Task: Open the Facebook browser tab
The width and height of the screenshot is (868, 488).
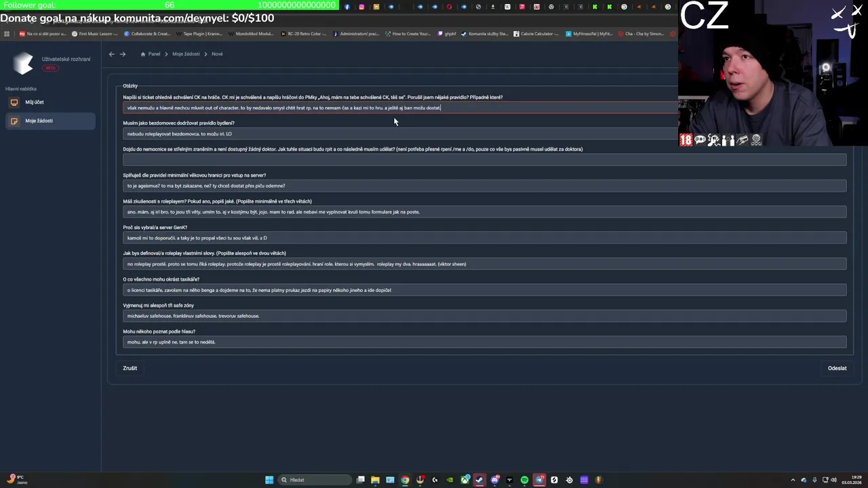Action: tap(347, 7)
